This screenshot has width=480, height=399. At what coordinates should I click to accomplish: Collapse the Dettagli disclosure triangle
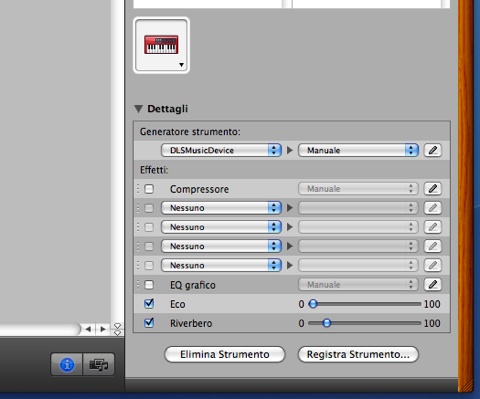pyautogui.click(x=138, y=109)
